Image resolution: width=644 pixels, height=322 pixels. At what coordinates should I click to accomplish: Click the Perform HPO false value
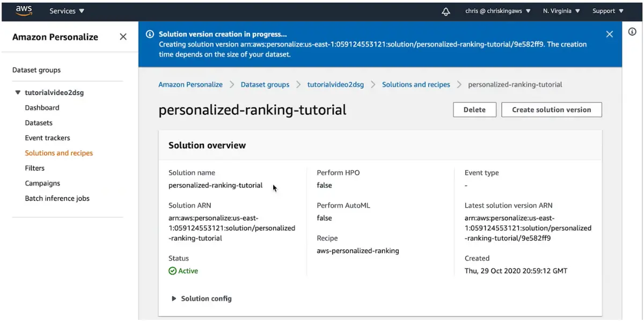click(x=324, y=186)
